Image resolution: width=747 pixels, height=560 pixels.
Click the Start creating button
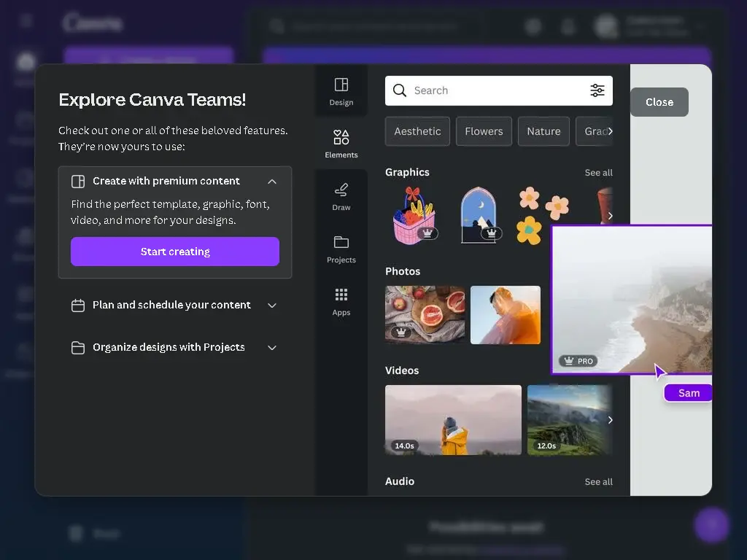(175, 252)
